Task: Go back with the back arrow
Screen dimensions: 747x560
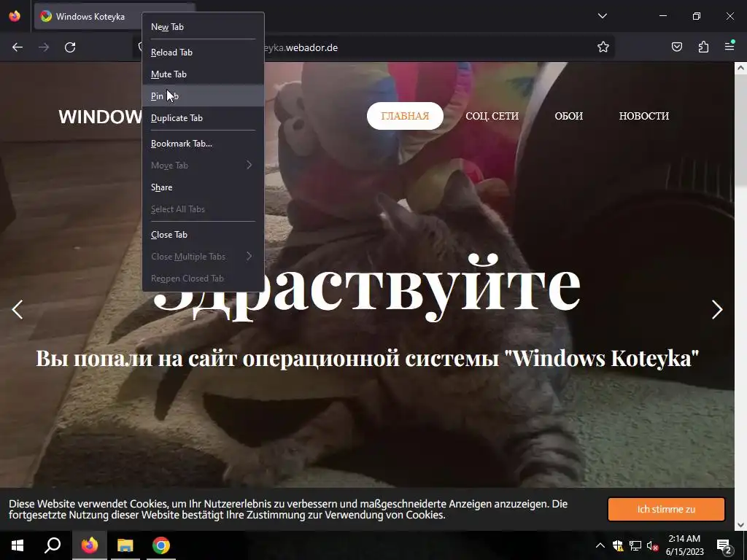Action: tap(18, 47)
